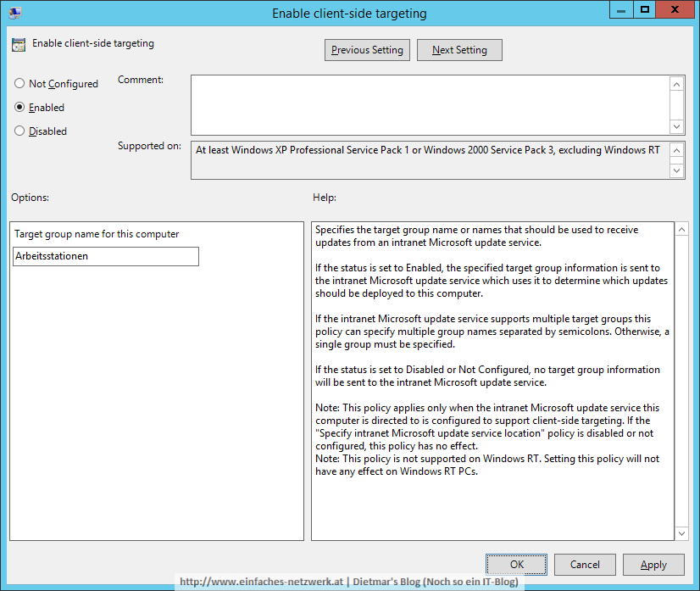The image size is (700, 591).
Task: Maximize the Enable client-side targeting window
Action: click(x=645, y=10)
